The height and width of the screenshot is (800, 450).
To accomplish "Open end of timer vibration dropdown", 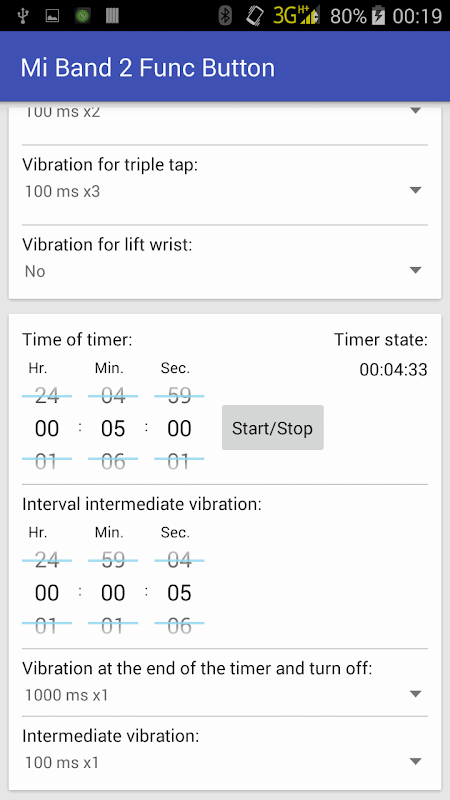I will tap(224, 695).
